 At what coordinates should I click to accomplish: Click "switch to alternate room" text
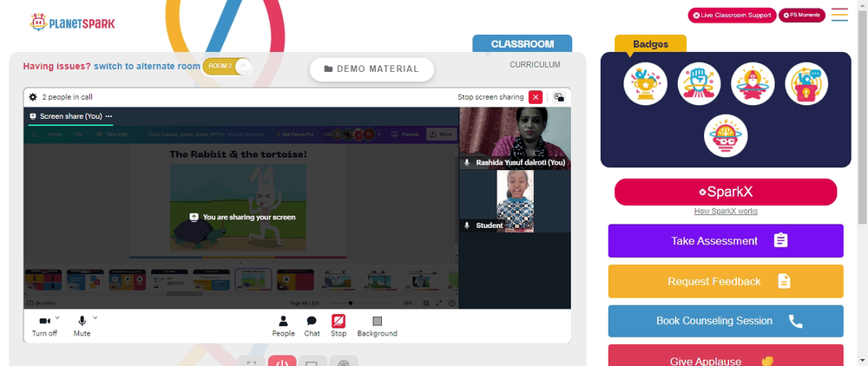coord(147,66)
